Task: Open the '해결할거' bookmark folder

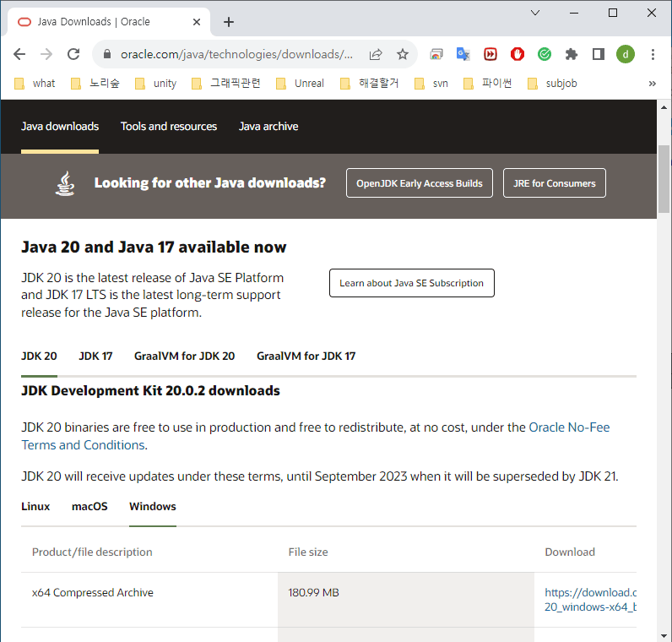Action: [x=370, y=83]
